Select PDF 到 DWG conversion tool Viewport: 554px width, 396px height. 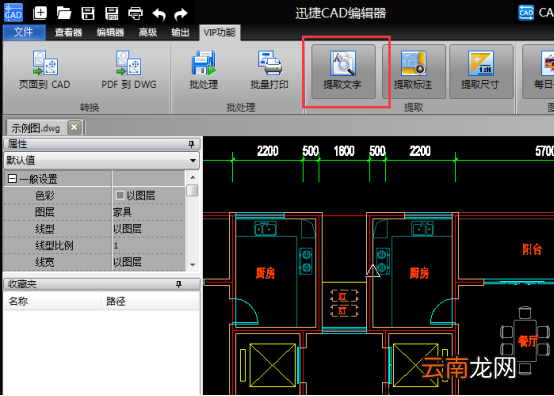point(129,70)
